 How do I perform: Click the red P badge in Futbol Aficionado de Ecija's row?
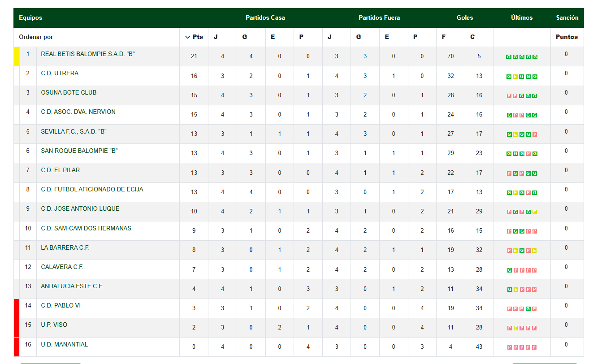click(x=528, y=193)
